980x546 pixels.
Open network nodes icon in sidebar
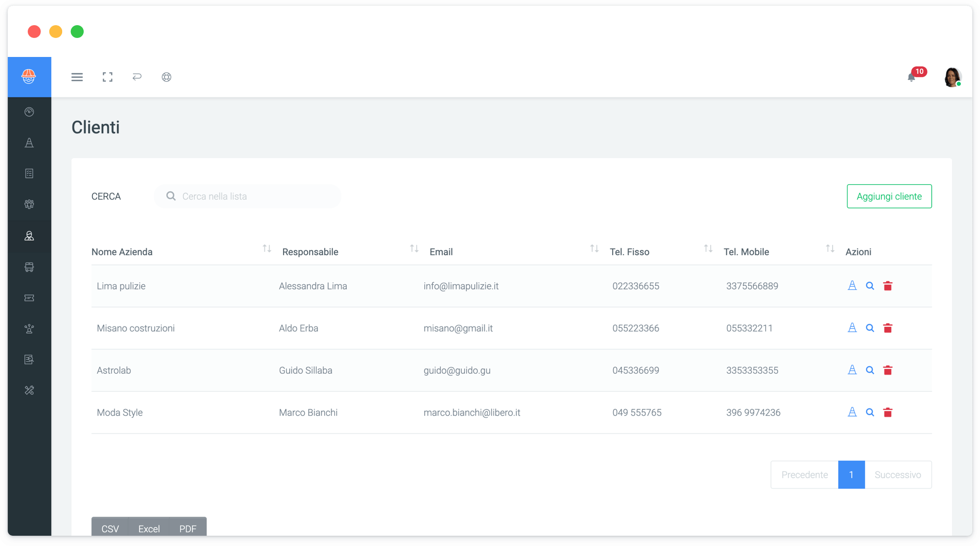point(29,328)
